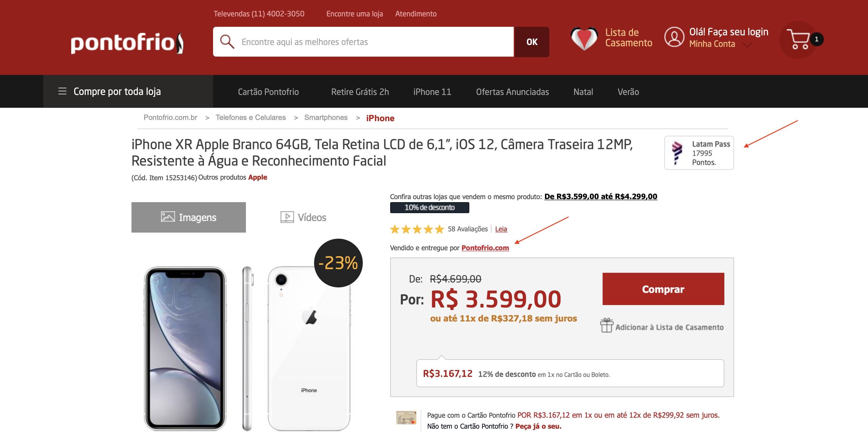Click the Latam Pass points badge
The height and width of the screenshot is (439, 868).
click(x=699, y=153)
